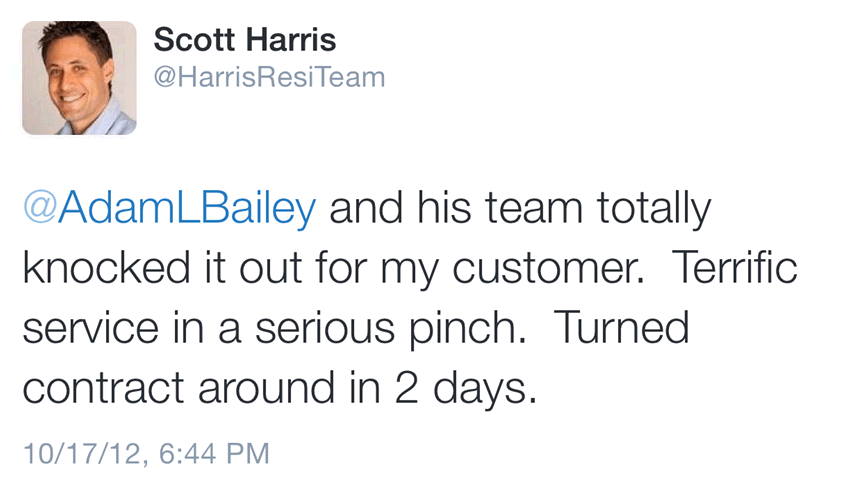Open Scott Harris's profile photo
Viewport: 861px width, 498px height.
(79, 78)
